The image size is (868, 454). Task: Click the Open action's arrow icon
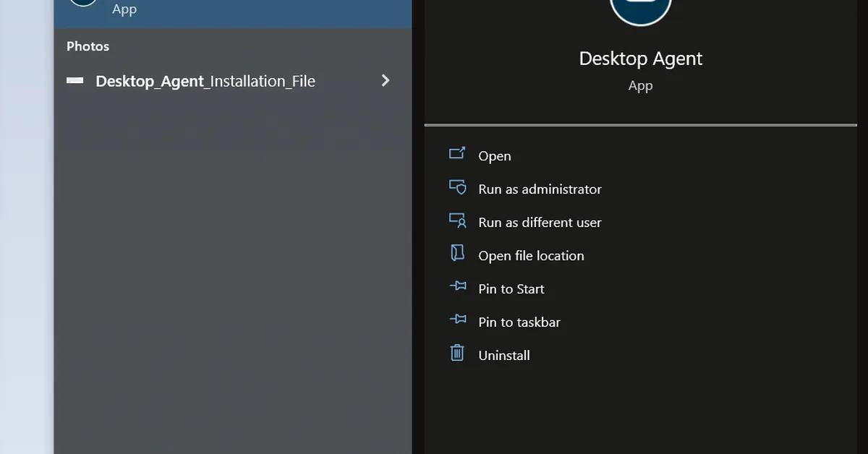[x=457, y=153]
